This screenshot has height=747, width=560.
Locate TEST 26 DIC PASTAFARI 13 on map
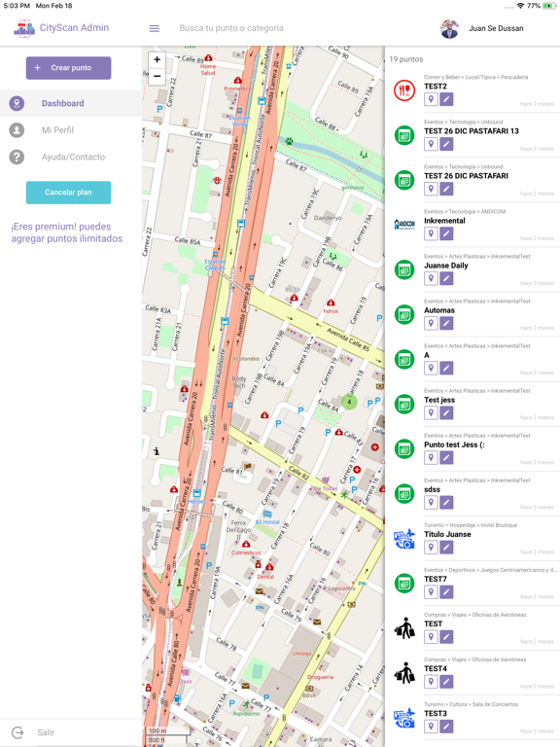pyautogui.click(x=431, y=144)
